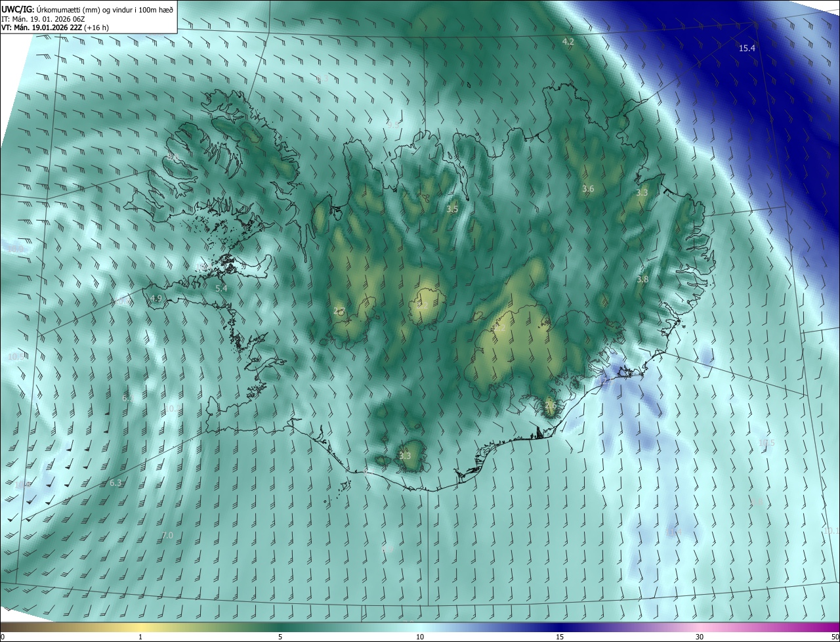Click the 5.4 value label on the map

pyautogui.click(x=221, y=288)
